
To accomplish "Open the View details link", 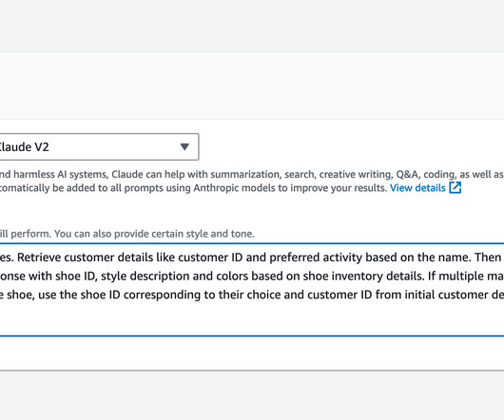I will pyautogui.click(x=417, y=188).
